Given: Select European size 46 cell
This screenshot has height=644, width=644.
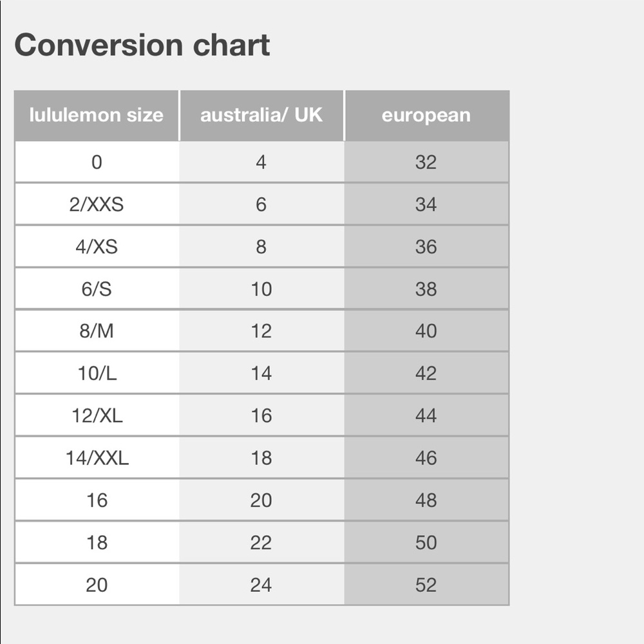Looking at the screenshot, I should pos(426,458).
